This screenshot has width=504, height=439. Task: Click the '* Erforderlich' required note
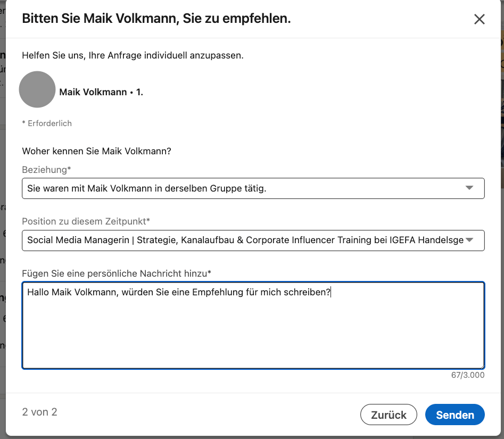(x=47, y=123)
